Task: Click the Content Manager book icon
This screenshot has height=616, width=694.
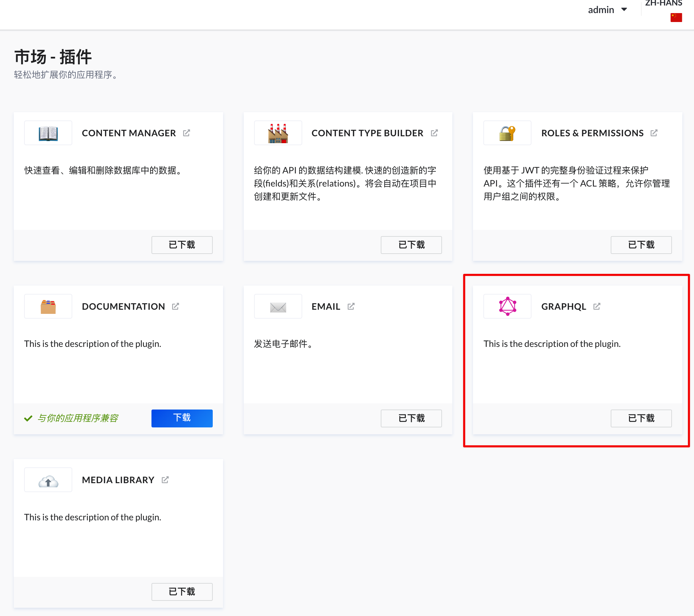Action: pyautogui.click(x=48, y=133)
